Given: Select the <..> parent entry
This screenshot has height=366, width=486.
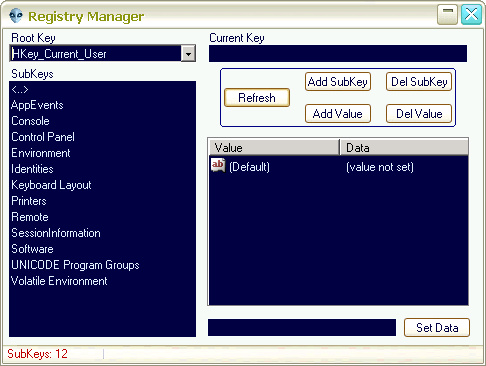Looking at the screenshot, I should coord(102,89).
